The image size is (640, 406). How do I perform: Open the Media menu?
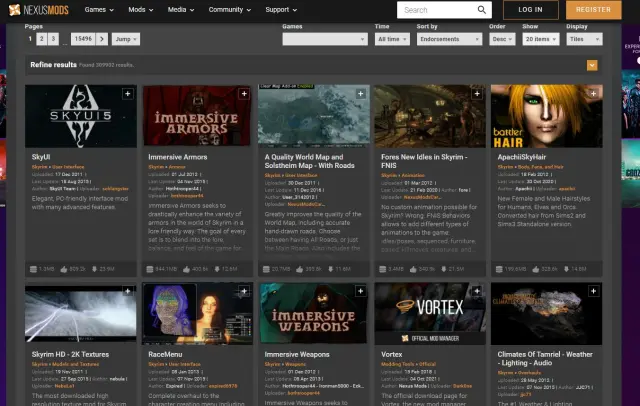(x=181, y=10)
